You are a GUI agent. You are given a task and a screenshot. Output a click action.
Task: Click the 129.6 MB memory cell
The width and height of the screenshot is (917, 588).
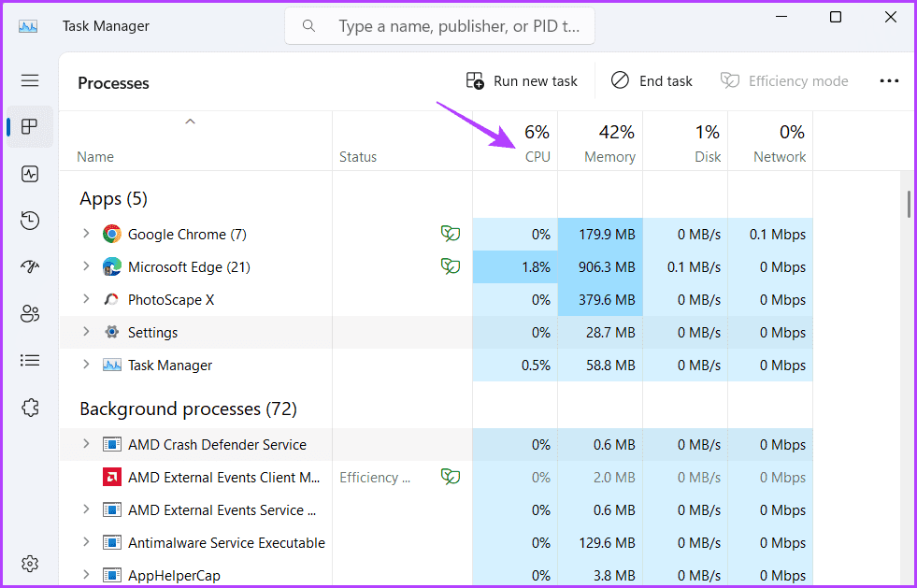600,543
